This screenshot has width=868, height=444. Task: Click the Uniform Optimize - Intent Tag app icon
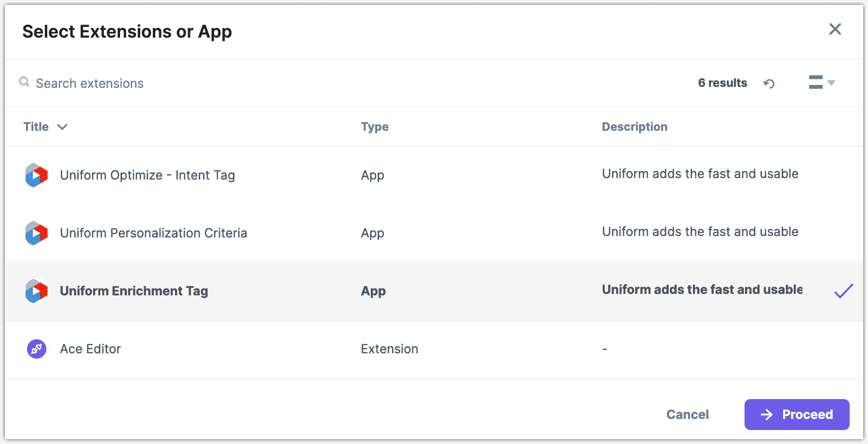36,175
